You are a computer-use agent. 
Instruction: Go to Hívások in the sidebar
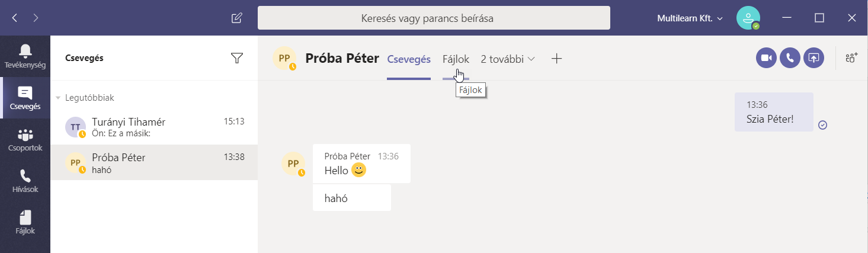point(25,182)
